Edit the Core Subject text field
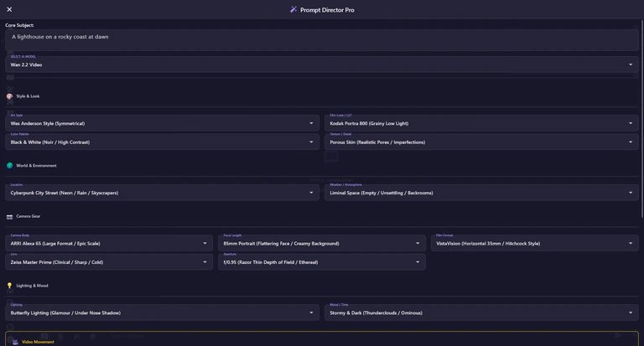 pyautogui.click(x=322, y=40)
